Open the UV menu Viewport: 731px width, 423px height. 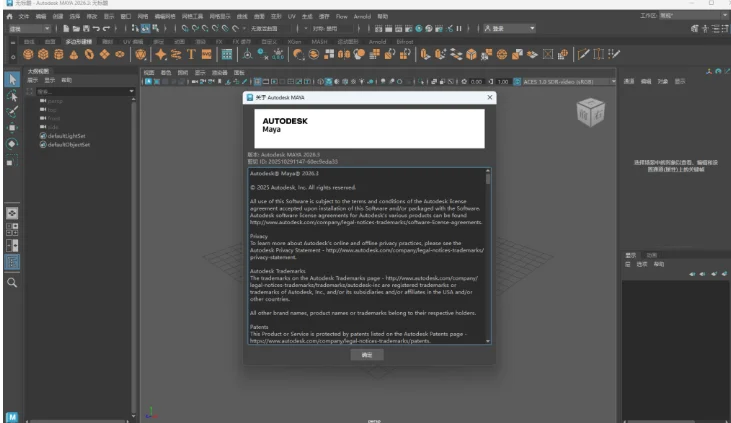pyautogui.click(x=292, y=16)
